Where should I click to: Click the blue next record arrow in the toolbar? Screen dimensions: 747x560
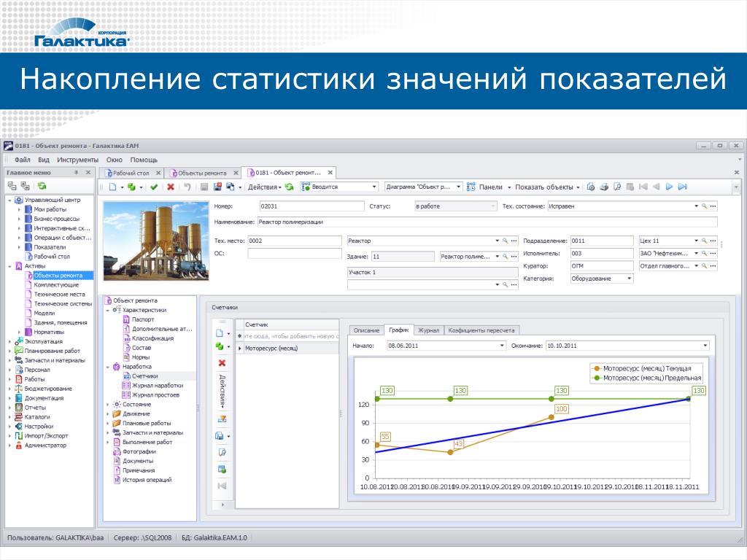(x=669, y=187)
